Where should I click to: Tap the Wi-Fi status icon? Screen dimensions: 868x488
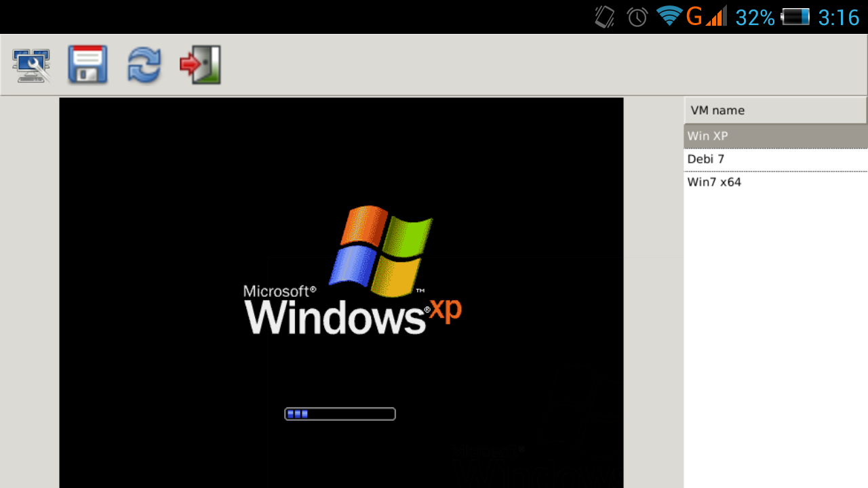click(x=669, y=16)
